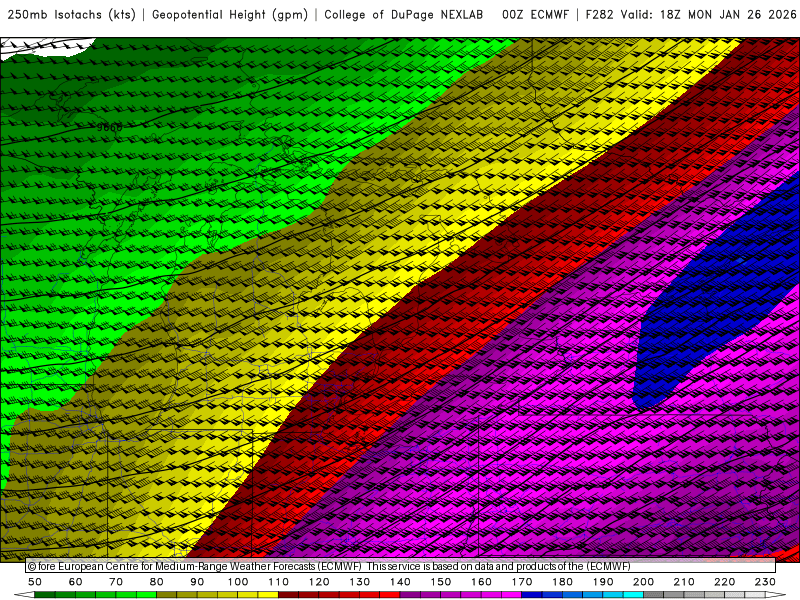Image resolution: width=800 pixels, height=600 pixels.
Task: Pick the bright yellow legend swatch before 110
Action: pyautogui.click(x=268, y=595)
